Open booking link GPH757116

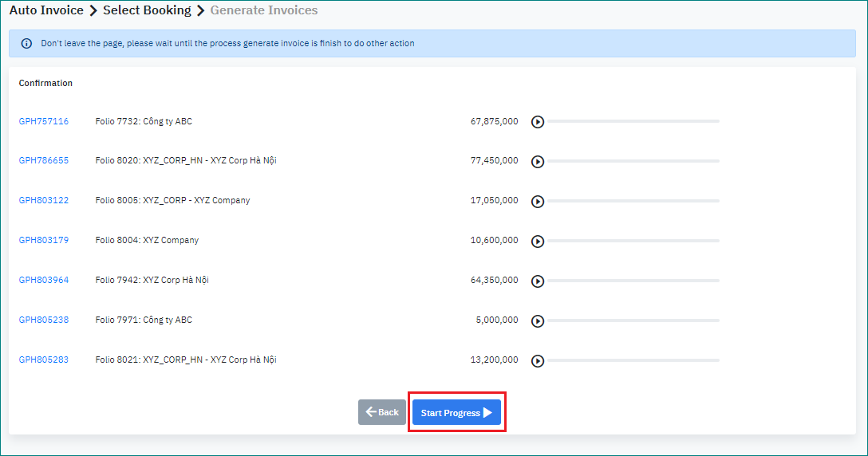coord(44,121)
